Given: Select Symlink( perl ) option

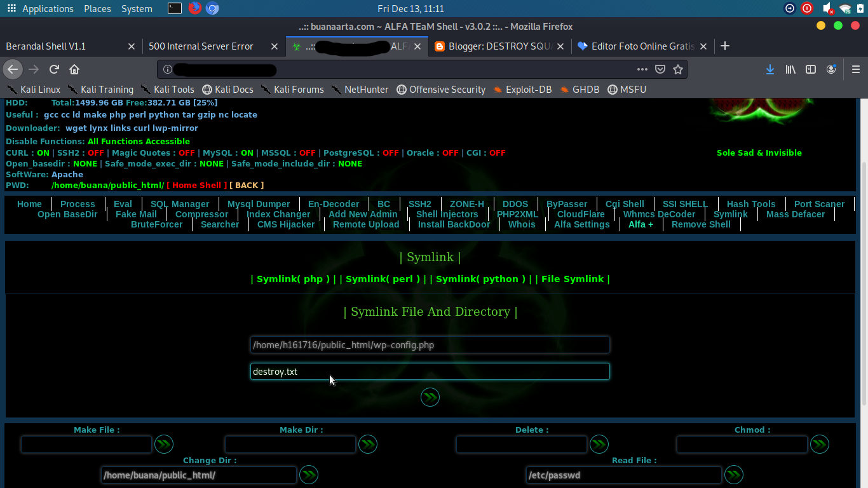Looking at the screenshot, I should click(x=382, y=279).
